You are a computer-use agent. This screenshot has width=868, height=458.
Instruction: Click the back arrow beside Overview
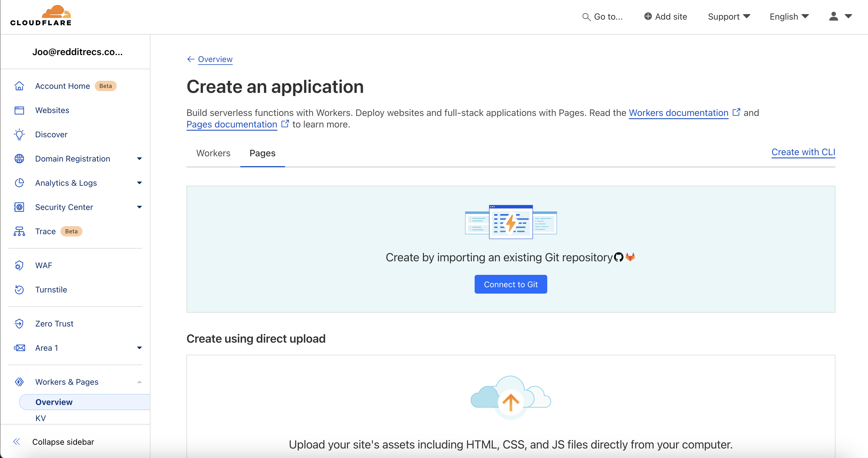tap(191, 59)
